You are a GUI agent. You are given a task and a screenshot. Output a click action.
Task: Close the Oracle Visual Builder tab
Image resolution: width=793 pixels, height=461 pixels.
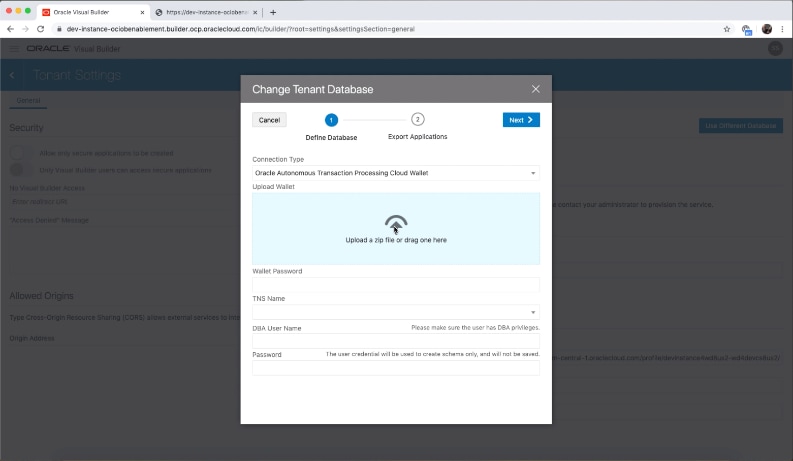pyautogui.click(x=142, y=12)
